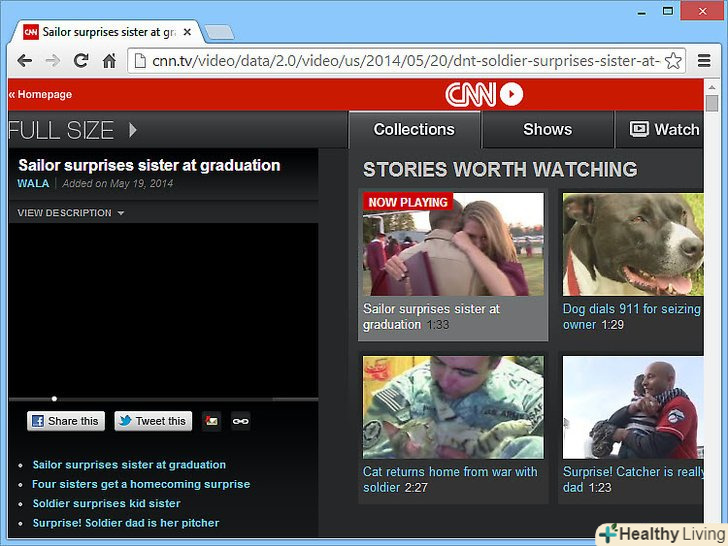
Task: Open Surprise! Soldier dad is her pitcher
Action: click(126, 523)
